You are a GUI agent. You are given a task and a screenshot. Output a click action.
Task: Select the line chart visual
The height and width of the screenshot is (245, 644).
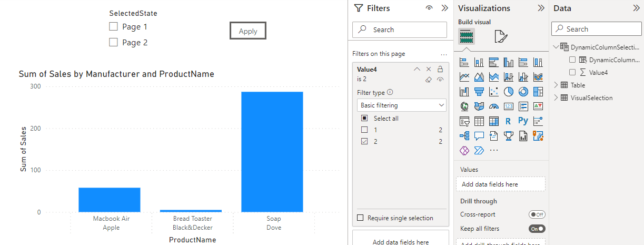(x=464, y=77)
